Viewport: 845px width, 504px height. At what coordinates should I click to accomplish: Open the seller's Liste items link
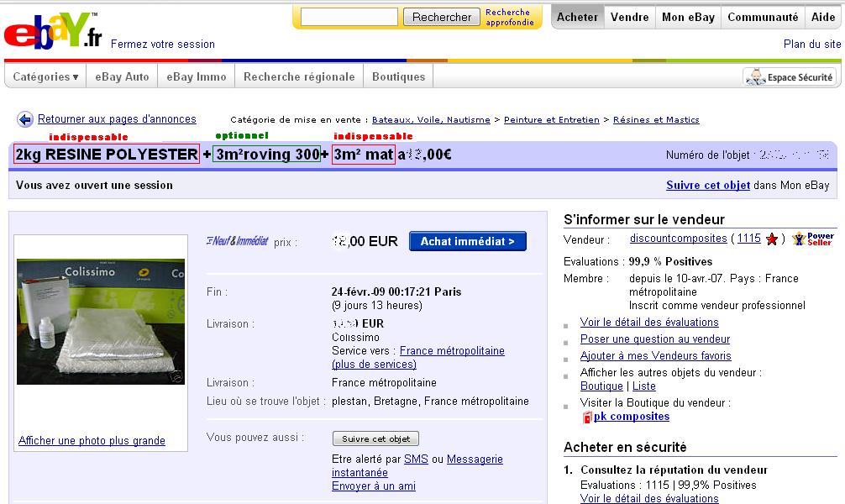click(x=644, y=386)
